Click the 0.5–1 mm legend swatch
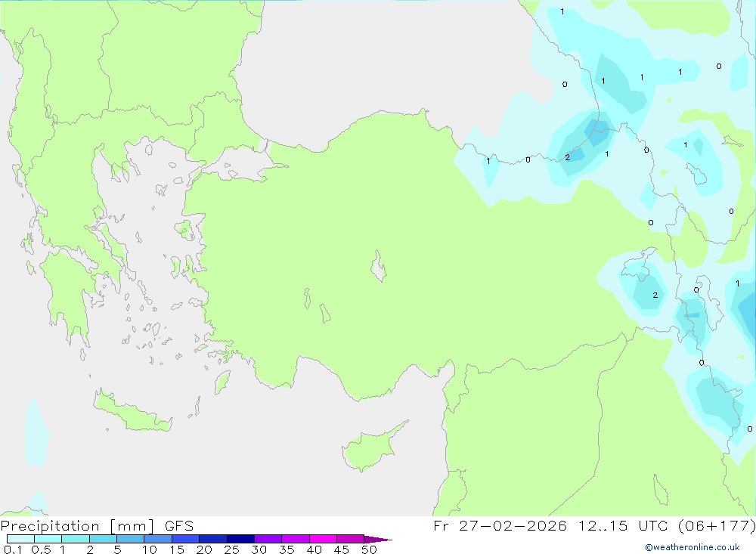 point(48,539)
